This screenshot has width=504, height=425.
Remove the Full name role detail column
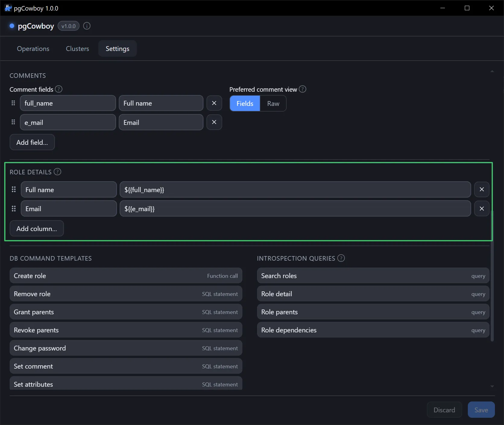tap(482, 189)
